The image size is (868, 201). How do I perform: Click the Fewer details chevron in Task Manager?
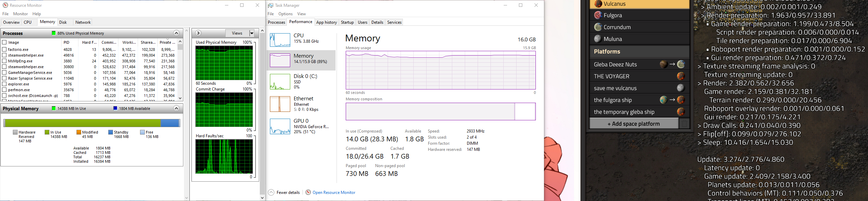click(271, 192)
